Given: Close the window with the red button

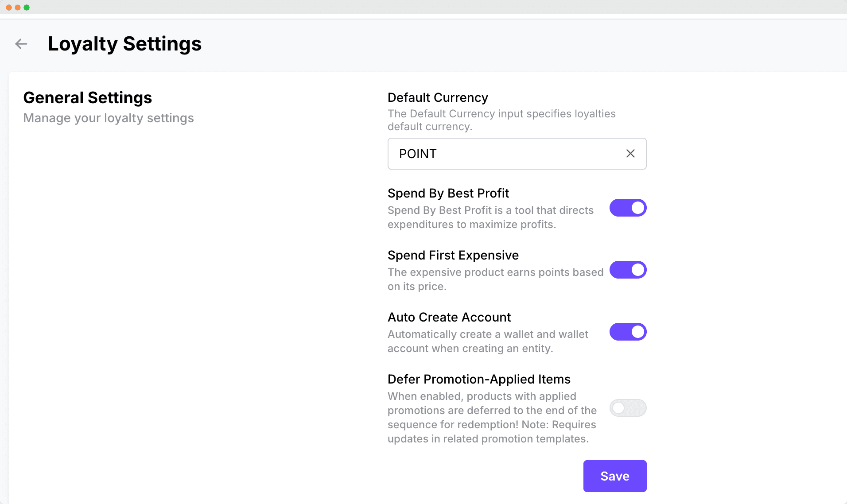Looking at the screenshot, I should tap(9, 8).
